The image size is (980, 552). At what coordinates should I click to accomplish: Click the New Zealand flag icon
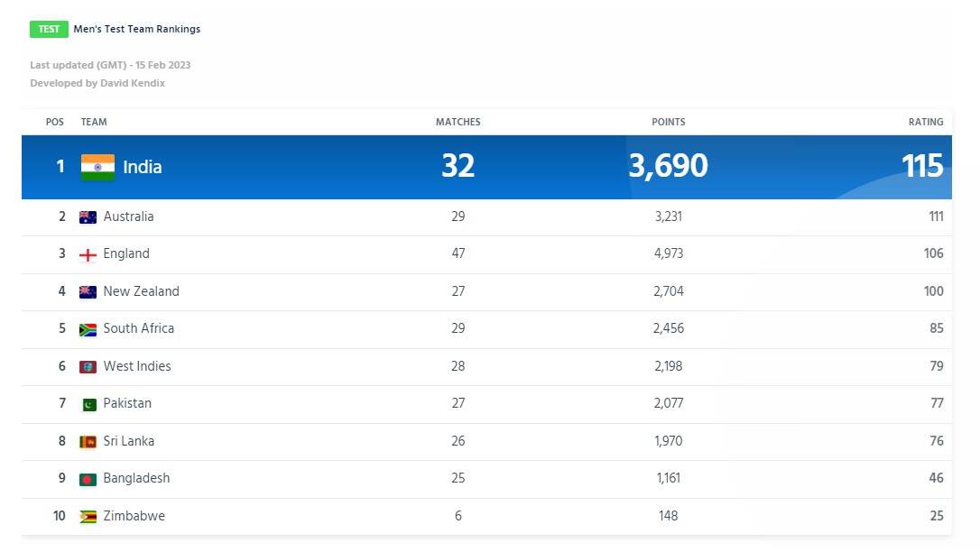[x=88, y=291]
